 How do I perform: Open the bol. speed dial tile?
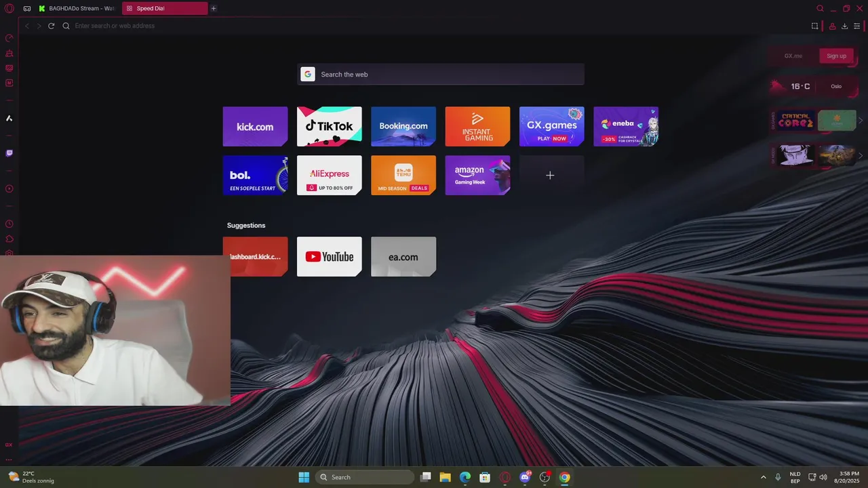[x=255, y=175]
